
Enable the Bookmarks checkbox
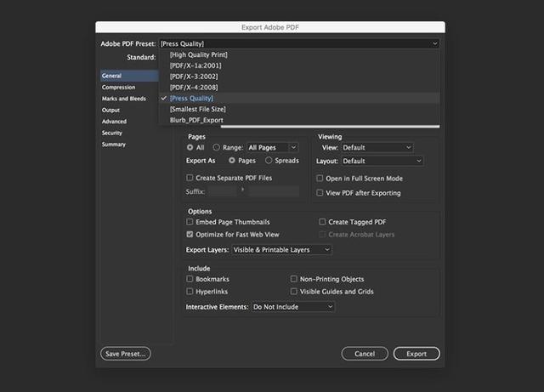tap(190, 279)
